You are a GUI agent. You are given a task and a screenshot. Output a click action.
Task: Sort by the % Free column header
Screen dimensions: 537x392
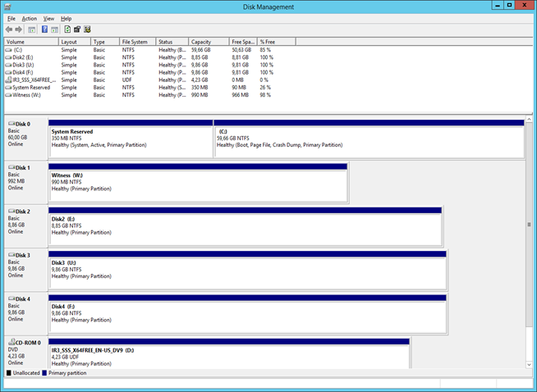click(277, 42)
